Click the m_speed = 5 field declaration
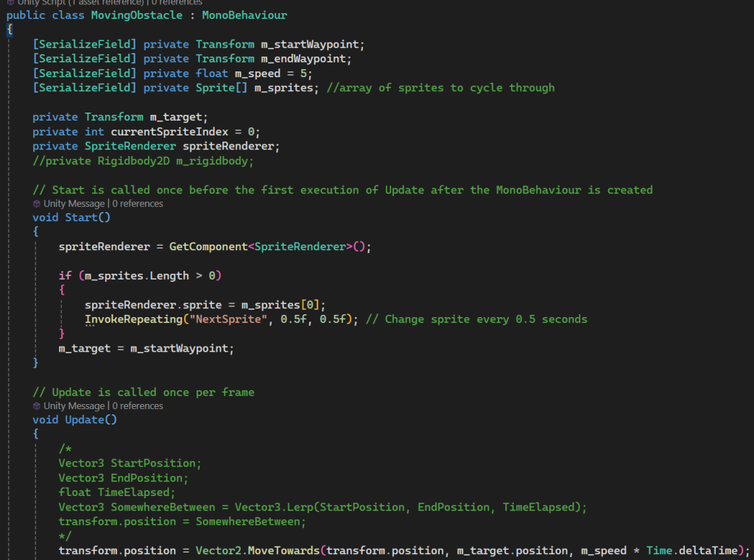This screenshot has height=560, width=754. [272, 74]
